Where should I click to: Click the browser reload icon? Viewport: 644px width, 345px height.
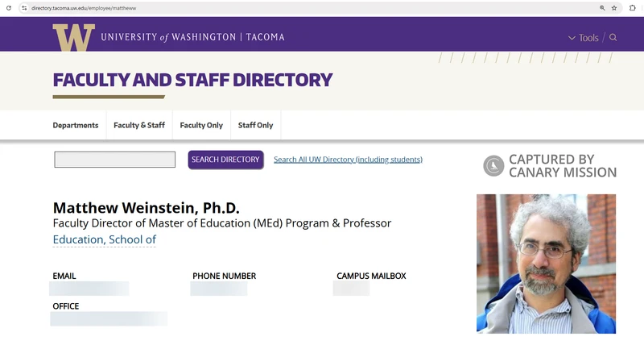coord(9,8)
